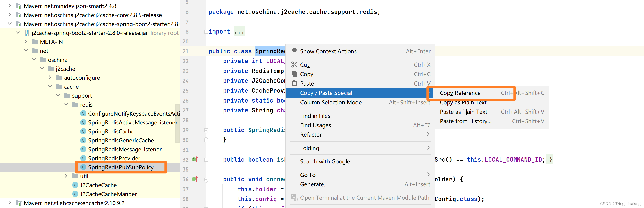Click the collapsed closing brace fold marker on line 32
The image size is (644, 208).
click(x=551, y=159)
